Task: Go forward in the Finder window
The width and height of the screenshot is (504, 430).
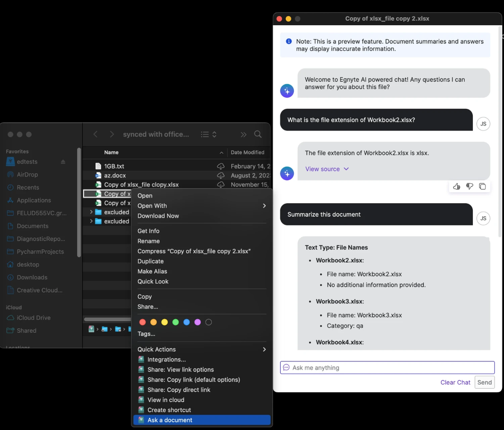Action: (x=111, y=134)
